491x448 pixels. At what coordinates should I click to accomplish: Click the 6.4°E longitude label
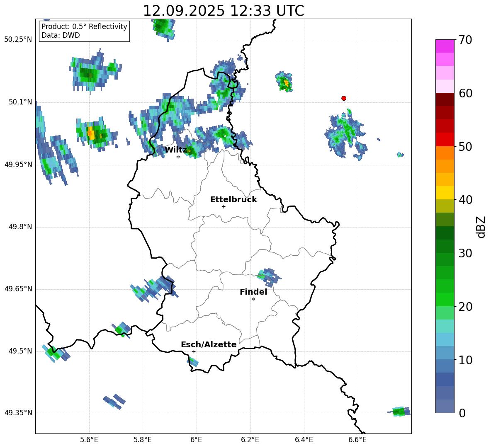tap(304, 440)
